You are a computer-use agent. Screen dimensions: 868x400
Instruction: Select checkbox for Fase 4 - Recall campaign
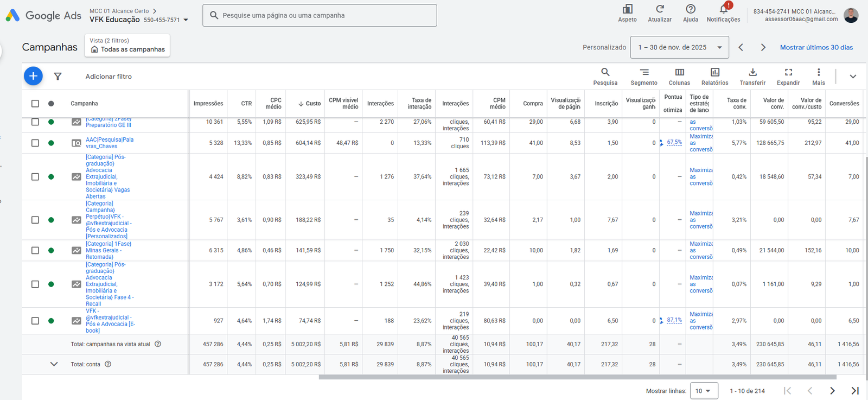coord(35,284)
